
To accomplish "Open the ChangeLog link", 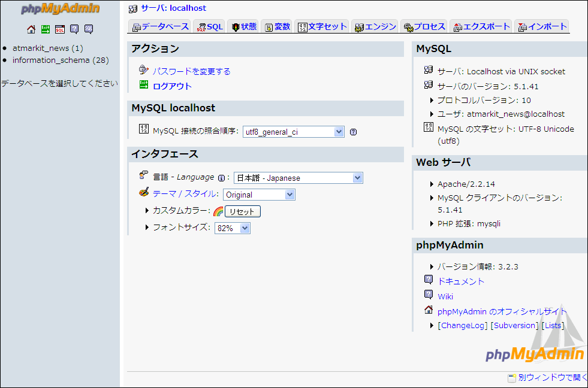I will pyautogui.click(x=463, y=326).
